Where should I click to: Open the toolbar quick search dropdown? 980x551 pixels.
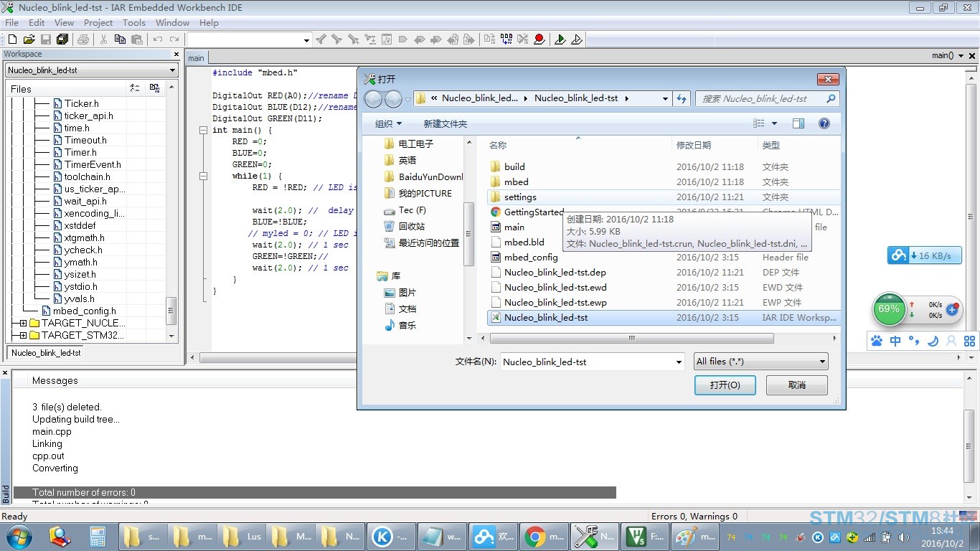click(306, 40)
